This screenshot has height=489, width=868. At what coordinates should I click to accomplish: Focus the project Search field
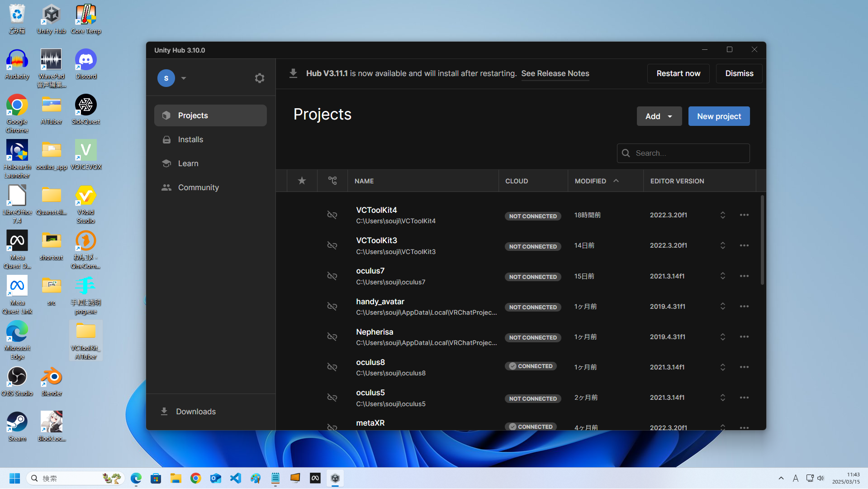683,153
